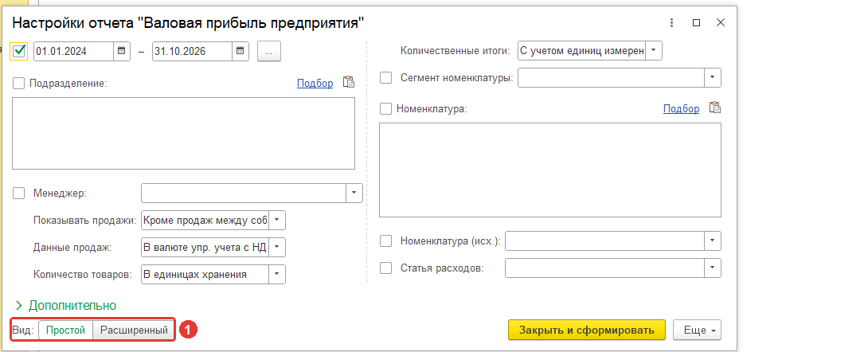Click the start date field 01.01.2024
This screenshot has width=868, height=352.
click(x=74, y=51)
